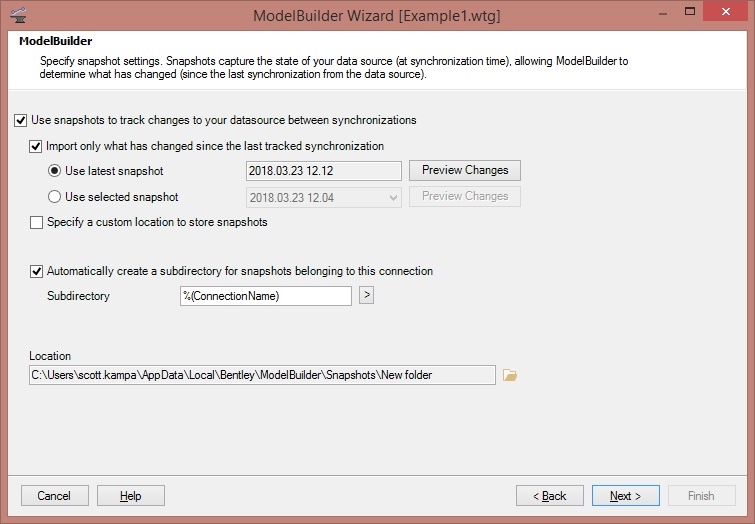The width and height of the screenshot is (755, 524).
Task: Click the 'Subdirectory' label
Action: tap(78, 296)
